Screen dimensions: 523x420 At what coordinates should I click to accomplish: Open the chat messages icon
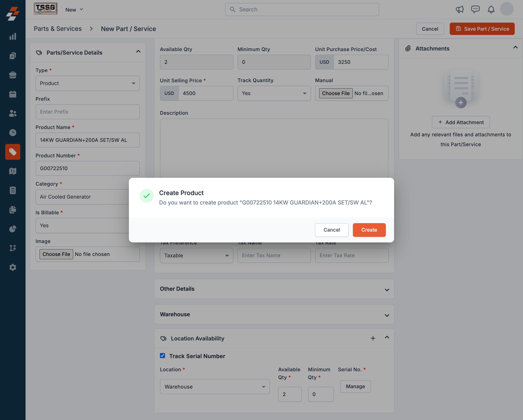tap(475, 9)
